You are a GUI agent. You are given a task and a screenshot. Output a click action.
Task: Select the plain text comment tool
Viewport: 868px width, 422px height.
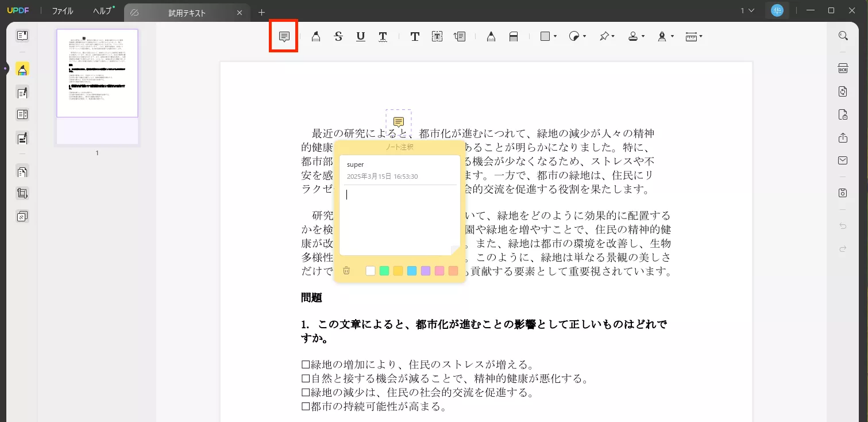415,36
